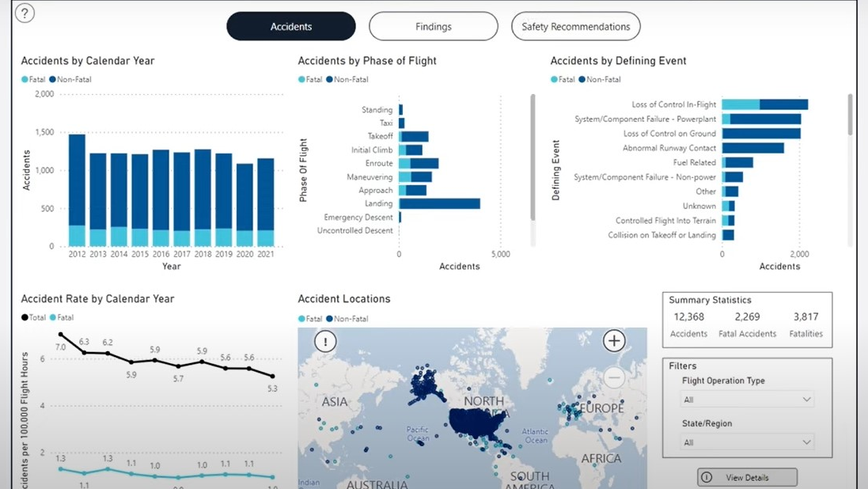Zoom in on the Accident Locations map
The width and height of the screenshot is (868, 489).
(614, 340)
